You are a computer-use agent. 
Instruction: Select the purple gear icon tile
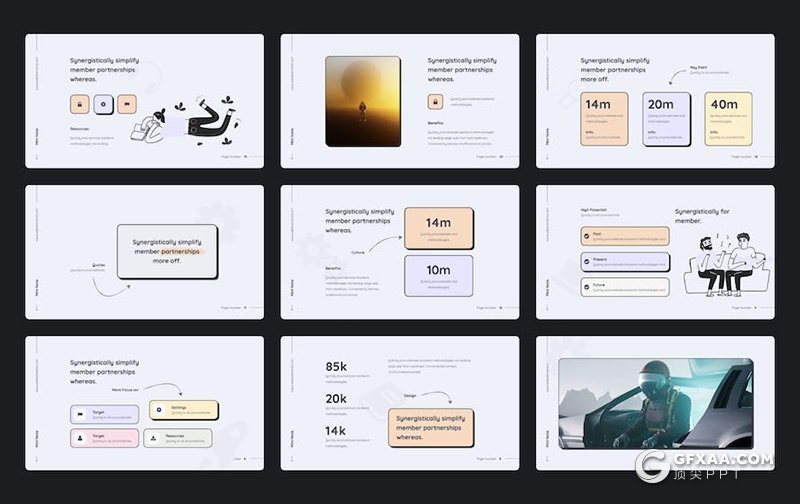(103, 103)
